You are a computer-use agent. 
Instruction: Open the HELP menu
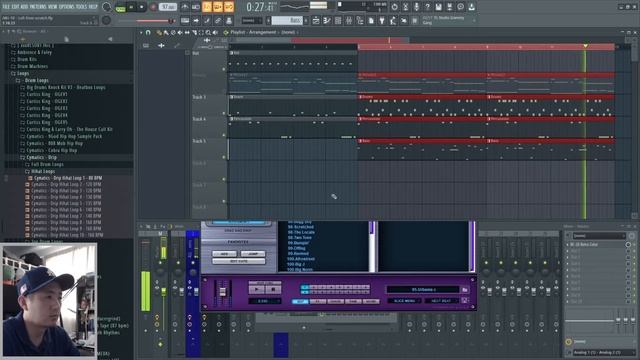coord(93,7)
